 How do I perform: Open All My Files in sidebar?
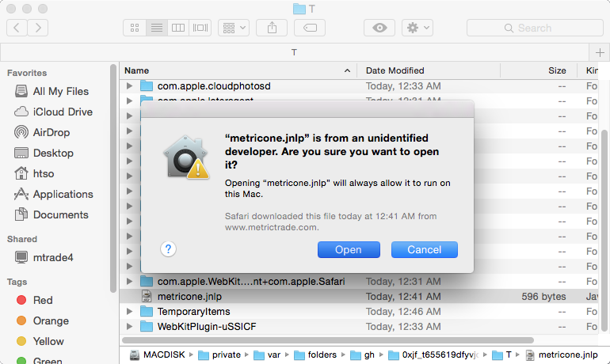click(x=61, y=91)
